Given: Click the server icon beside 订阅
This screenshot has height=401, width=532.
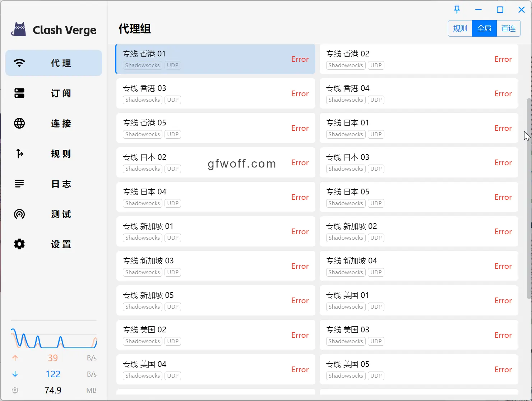Looking at the screenshot, I should pos(19,93).
